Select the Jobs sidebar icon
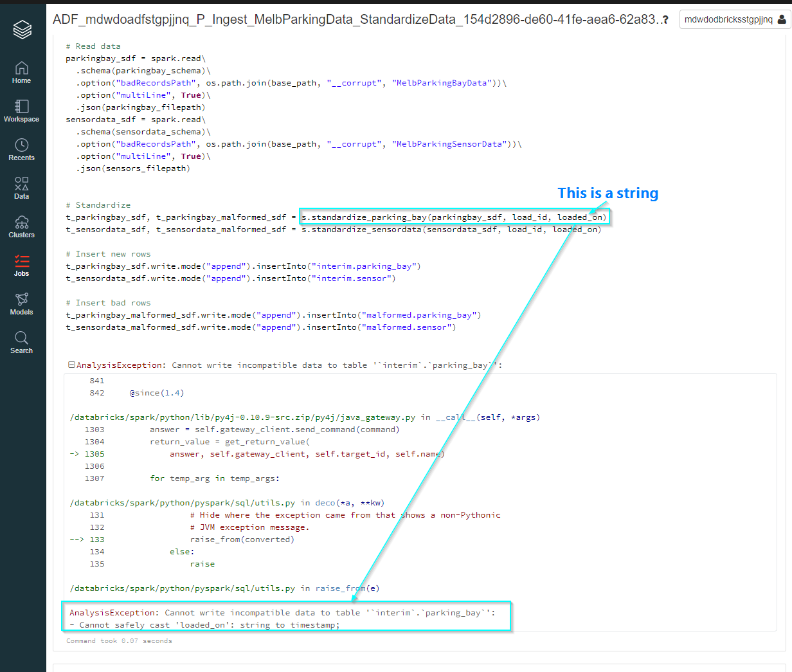Viewport: 792px width, 672px height. click(x=22, y=266)
